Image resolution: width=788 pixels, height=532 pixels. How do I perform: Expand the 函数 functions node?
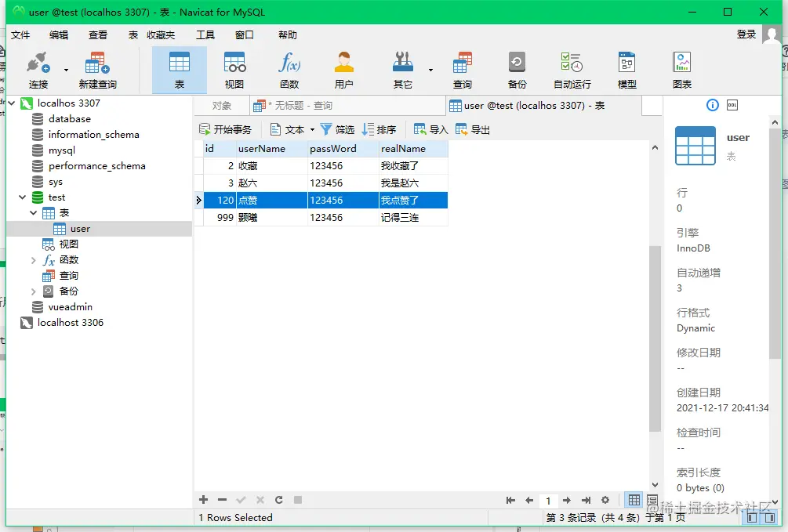(x=33, y=260)
